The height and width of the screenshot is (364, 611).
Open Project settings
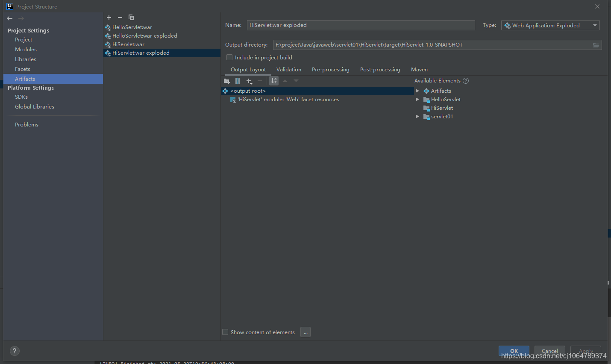tap(23, 40)
